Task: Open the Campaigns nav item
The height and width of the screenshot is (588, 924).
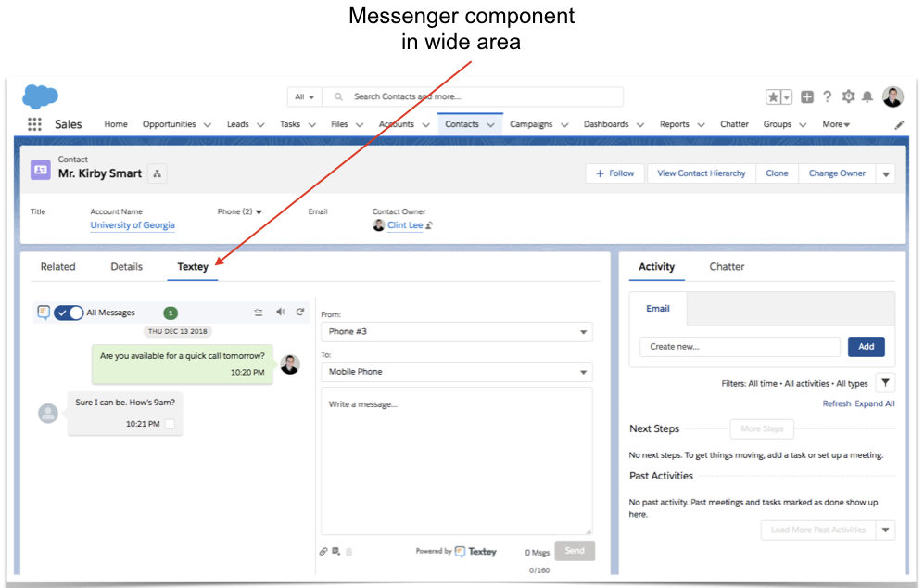Action: click(x=531, y=124)
